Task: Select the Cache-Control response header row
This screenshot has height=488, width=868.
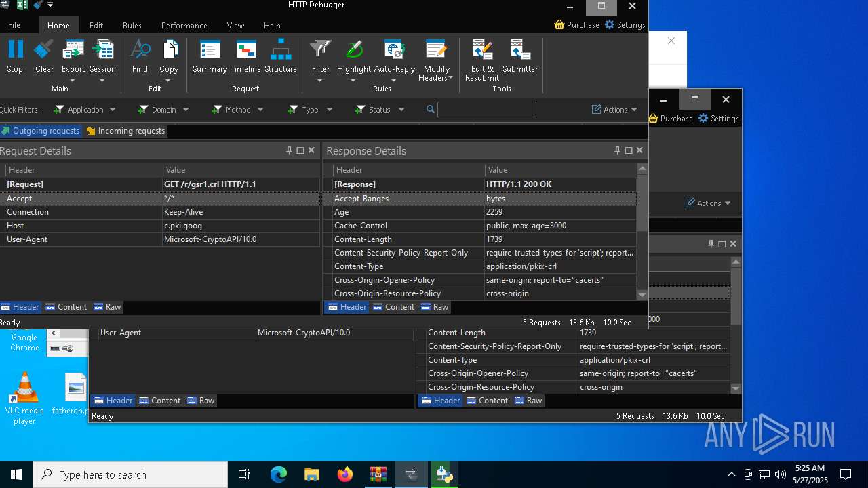Action: [x=480, y=226]
